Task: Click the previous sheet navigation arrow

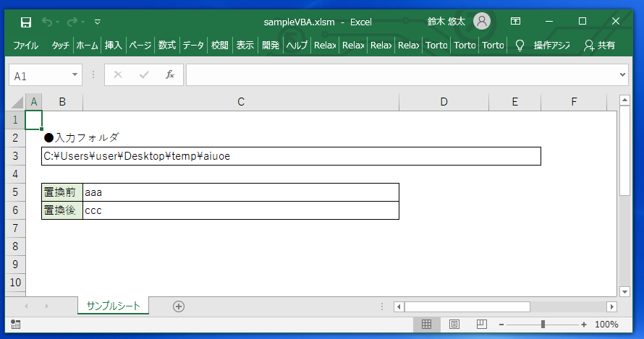Action: pos(26,306)
